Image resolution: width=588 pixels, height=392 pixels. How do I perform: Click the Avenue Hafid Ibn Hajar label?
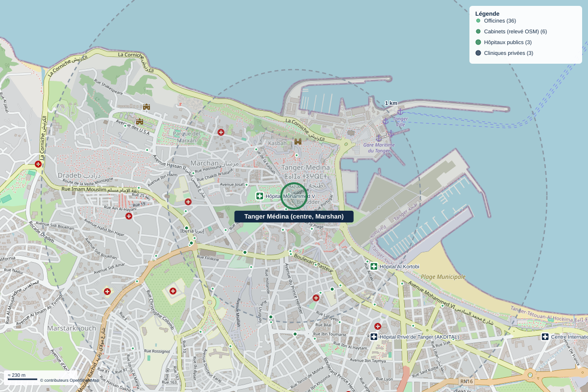(x=103, y=227)
